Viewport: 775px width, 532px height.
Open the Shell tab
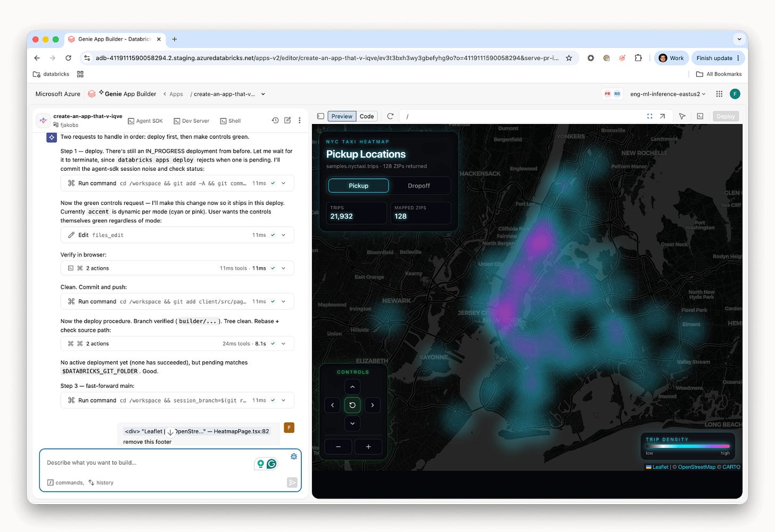click(230, 121)
